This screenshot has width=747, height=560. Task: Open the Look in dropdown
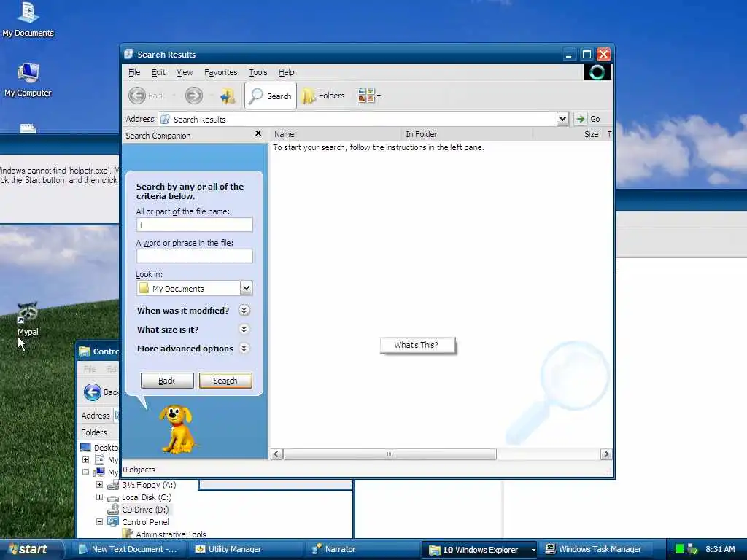pyautogui.click(x=246, y=287)
